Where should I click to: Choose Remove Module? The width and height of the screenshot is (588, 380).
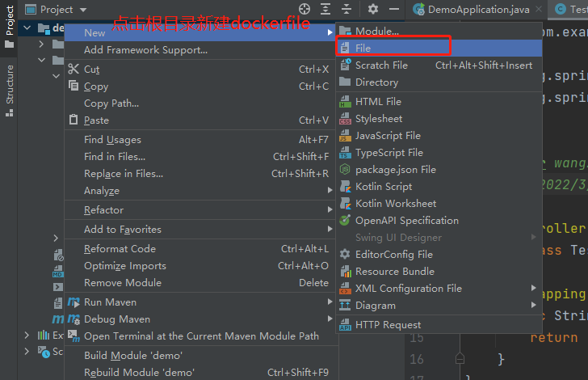coord(199,283)
